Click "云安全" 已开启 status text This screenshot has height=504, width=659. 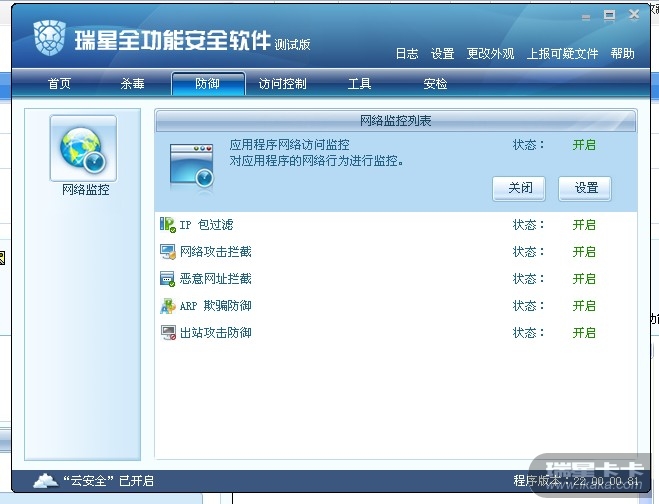[108, 480]
